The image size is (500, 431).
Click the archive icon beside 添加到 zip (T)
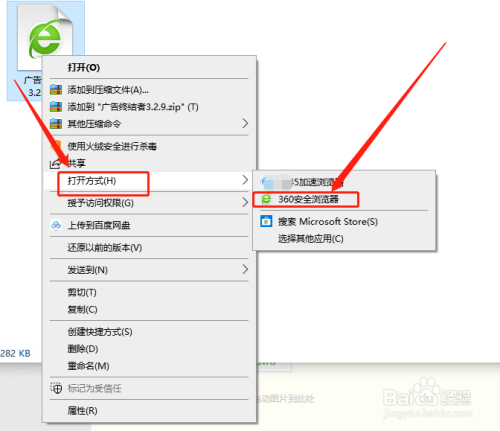click(56, 107)
